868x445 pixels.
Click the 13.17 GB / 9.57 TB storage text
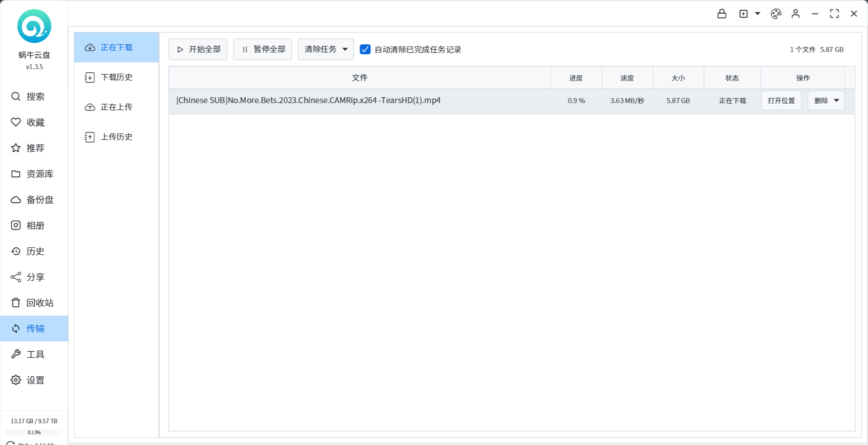pos(34,421)
